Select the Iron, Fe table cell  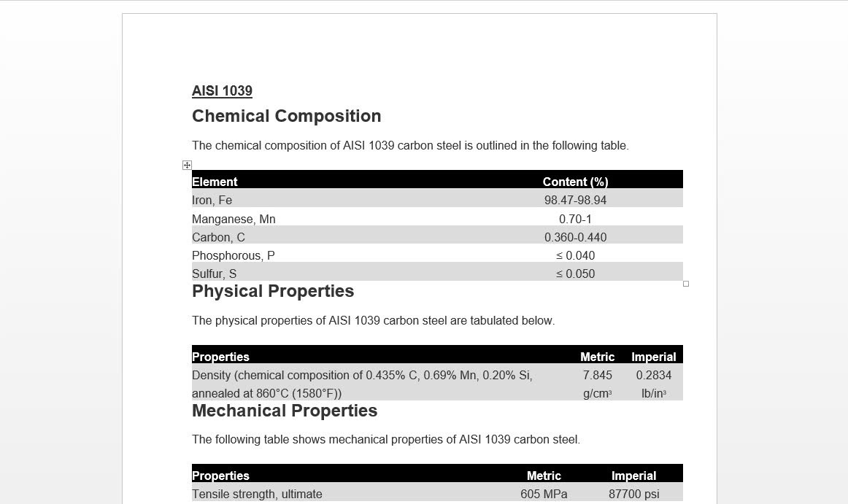point(212,200)
